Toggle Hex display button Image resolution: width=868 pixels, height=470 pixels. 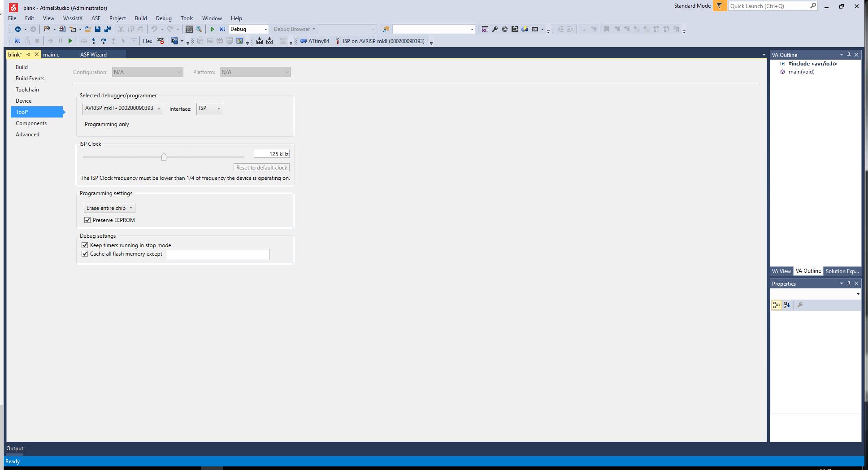coord(148,41)
